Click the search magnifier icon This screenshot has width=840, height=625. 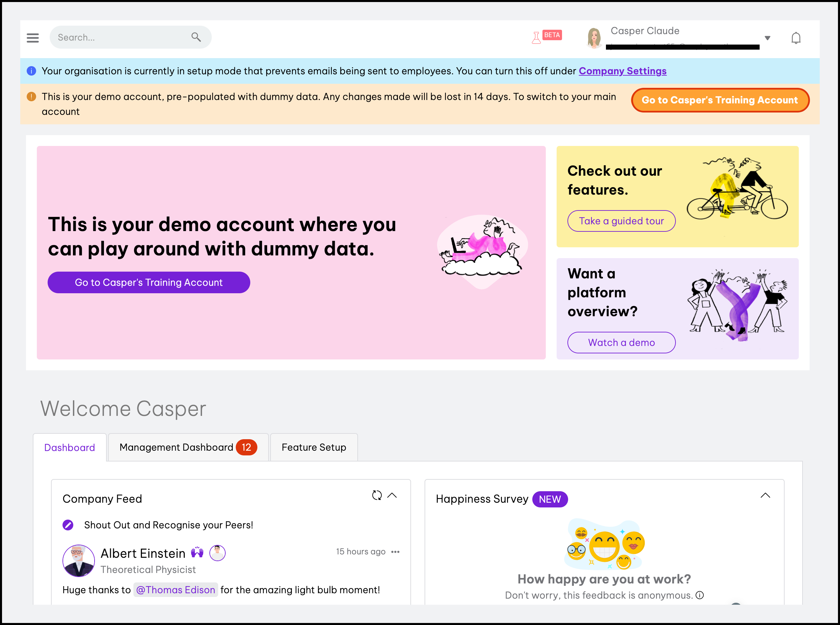pyautogui.click(x=196, y=37)
